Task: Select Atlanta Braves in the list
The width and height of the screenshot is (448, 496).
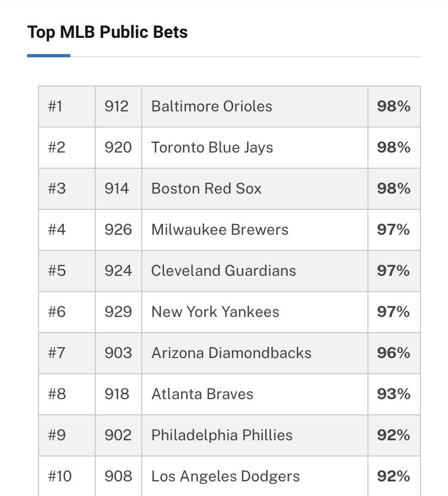Action: (x=202, y=394)
